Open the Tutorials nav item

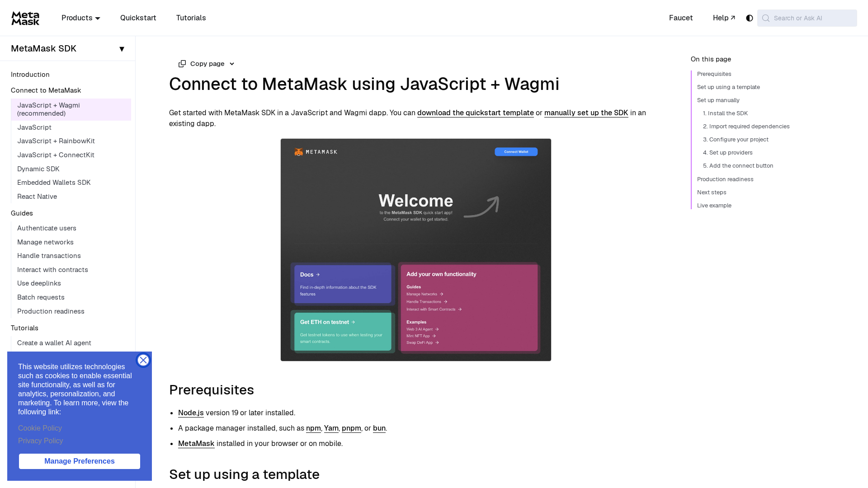191,18
